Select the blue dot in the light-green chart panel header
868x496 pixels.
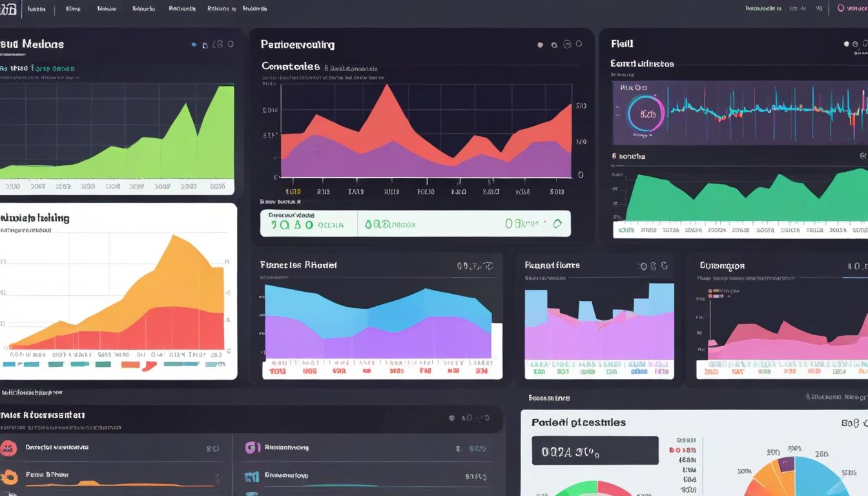pyautogui.click(x=194, y=45)
